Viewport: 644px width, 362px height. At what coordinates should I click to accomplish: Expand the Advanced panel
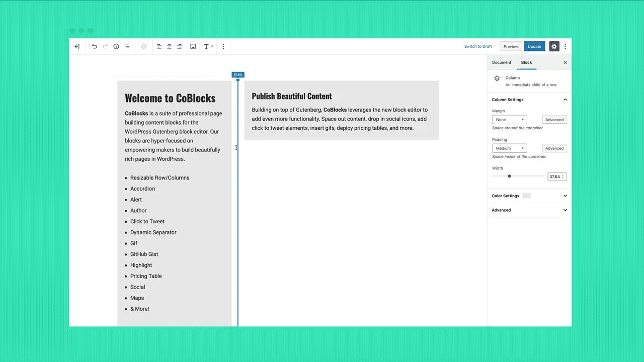point(529,210)
